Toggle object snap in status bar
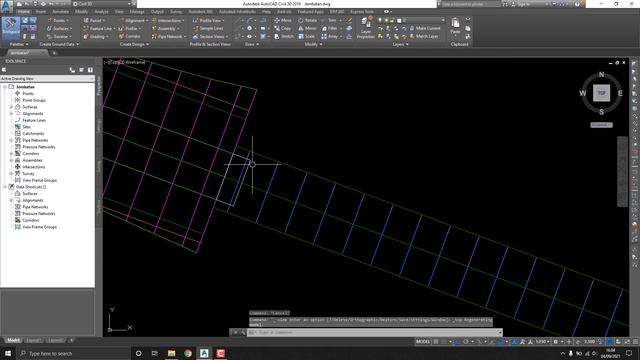The width and height of the screenshot is (640, 360). click(x=500, y=342)
